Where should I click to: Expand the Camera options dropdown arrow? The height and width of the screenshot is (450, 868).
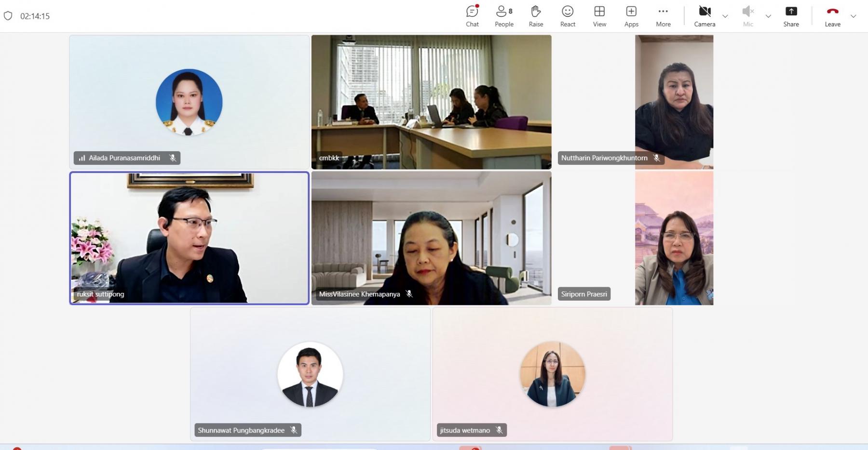(x=725, y=16)
